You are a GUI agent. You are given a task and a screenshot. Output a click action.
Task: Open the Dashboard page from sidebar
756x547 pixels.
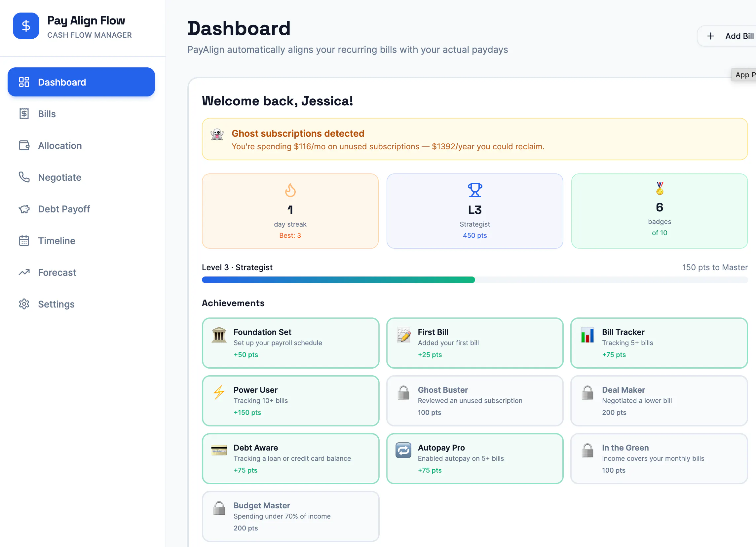point(81,82)
